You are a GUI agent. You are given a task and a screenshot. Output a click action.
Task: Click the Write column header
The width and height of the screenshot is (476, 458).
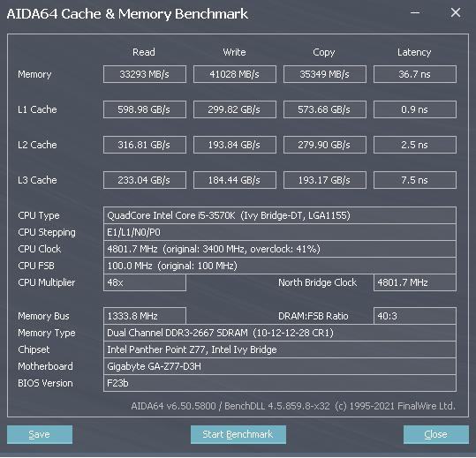(234, 52)
